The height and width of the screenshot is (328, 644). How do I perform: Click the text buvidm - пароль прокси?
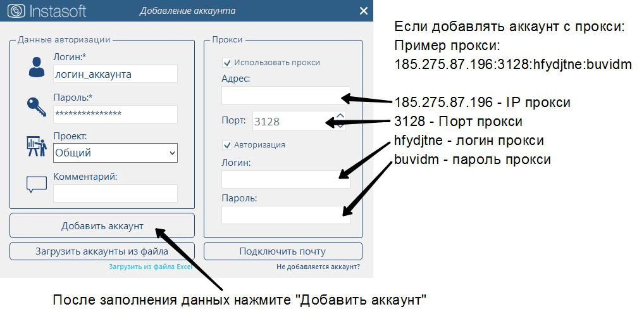473,159
